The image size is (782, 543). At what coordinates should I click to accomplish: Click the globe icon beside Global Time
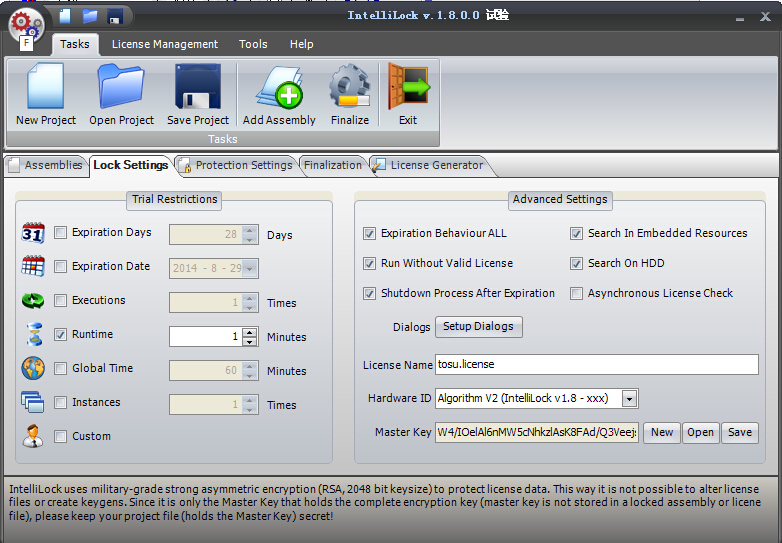tap(33, 368)
